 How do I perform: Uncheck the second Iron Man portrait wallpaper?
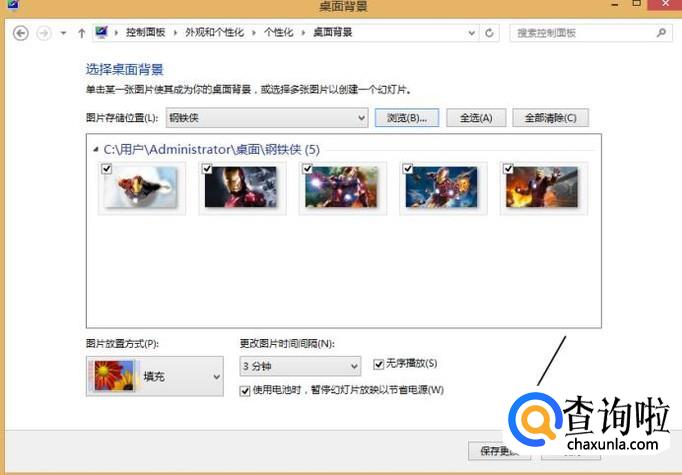207,169
